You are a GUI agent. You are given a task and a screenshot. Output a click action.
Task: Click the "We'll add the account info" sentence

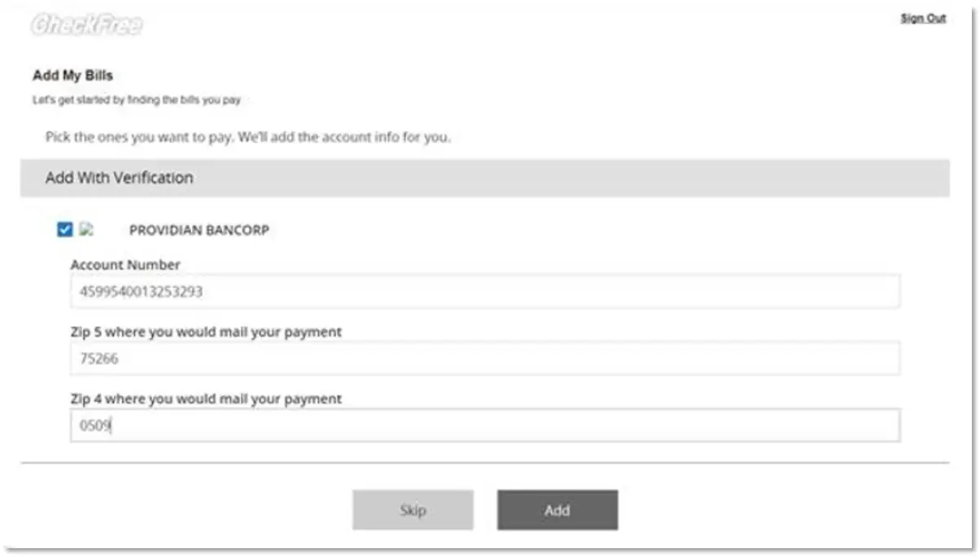click(344, 137)
